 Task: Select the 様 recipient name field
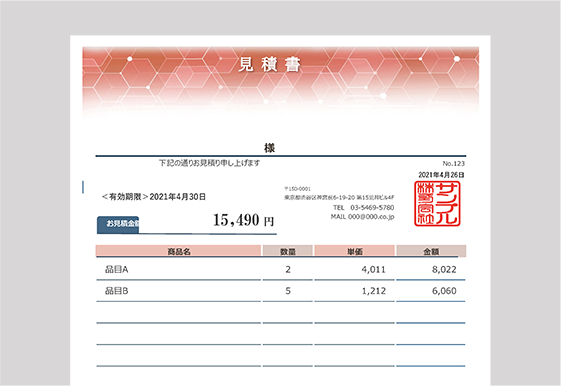point(269,148)
